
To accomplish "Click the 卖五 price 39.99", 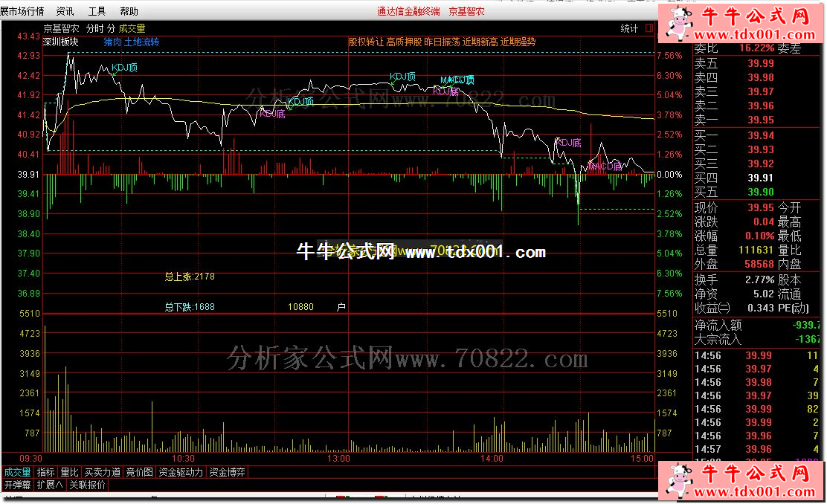I will [x=761, y=63].
